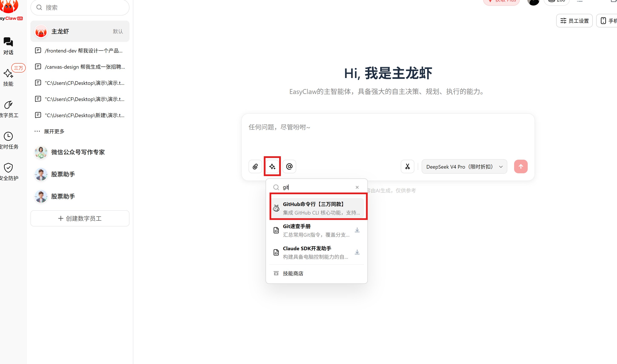Click the 主龙虾 lobster avatar
This screenshot has width=617, height=364.
(41, 31)
